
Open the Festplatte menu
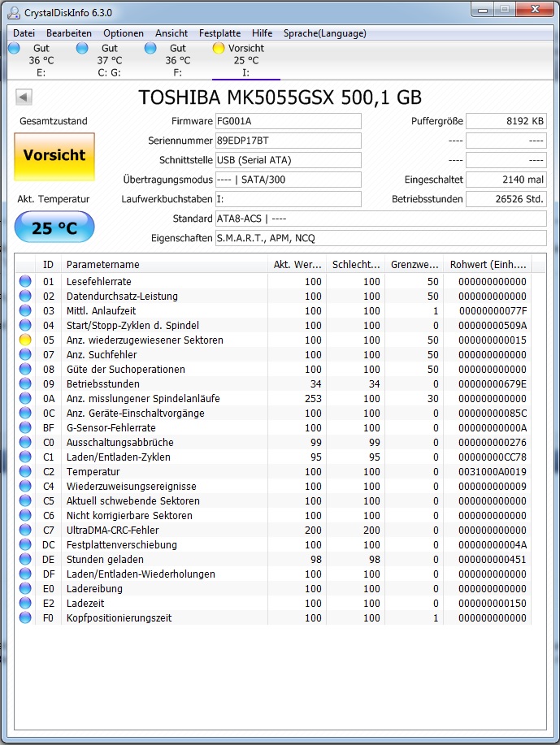(x=219, y=33)
